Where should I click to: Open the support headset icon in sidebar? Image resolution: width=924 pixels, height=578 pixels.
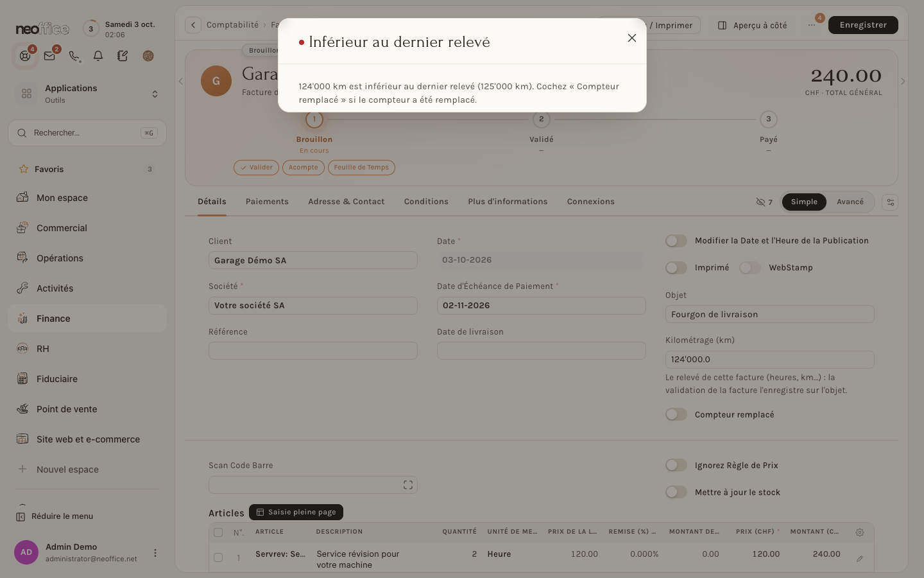25,56
